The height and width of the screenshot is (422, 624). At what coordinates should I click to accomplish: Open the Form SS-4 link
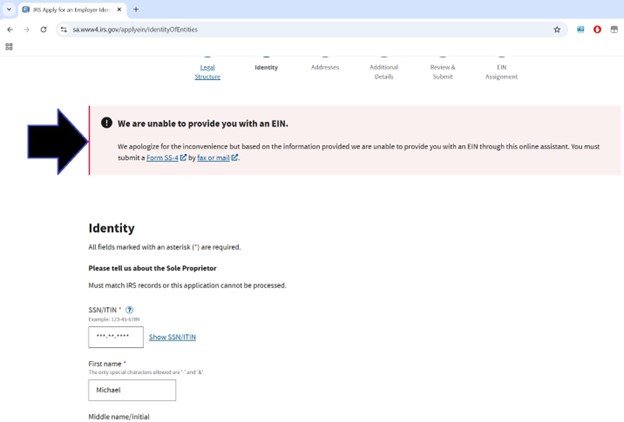point(164,158)
